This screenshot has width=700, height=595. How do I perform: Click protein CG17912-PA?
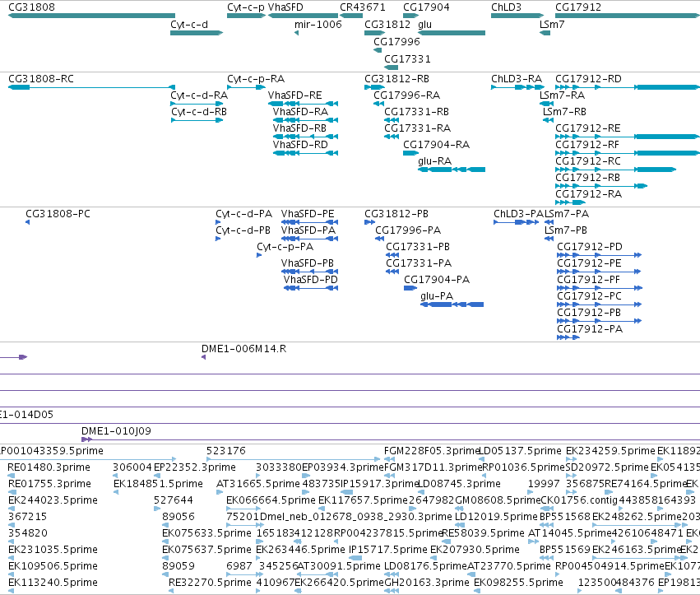click(x=568, y=337)
